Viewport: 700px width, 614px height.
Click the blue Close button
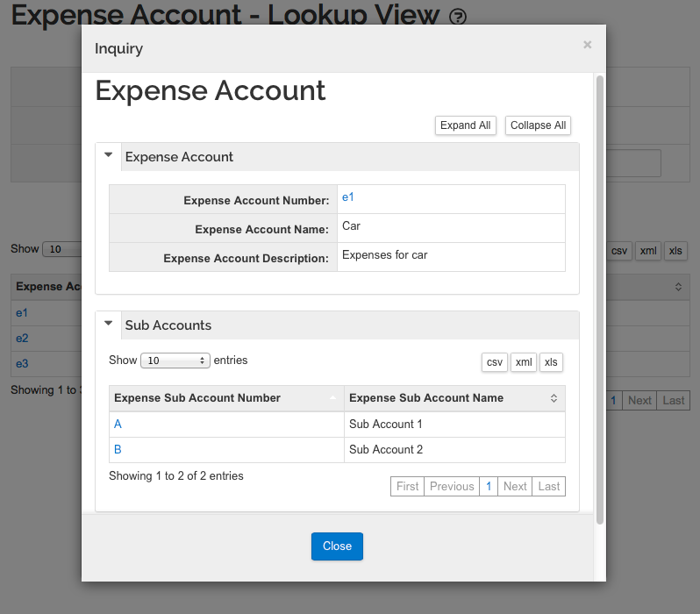click(337, 546)
